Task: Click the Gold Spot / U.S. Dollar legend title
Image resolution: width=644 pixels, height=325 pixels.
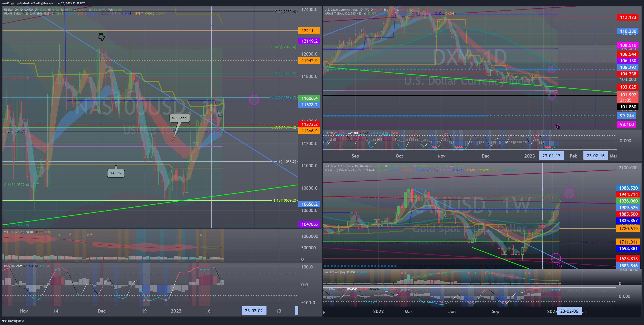Action: pos(347,166)
